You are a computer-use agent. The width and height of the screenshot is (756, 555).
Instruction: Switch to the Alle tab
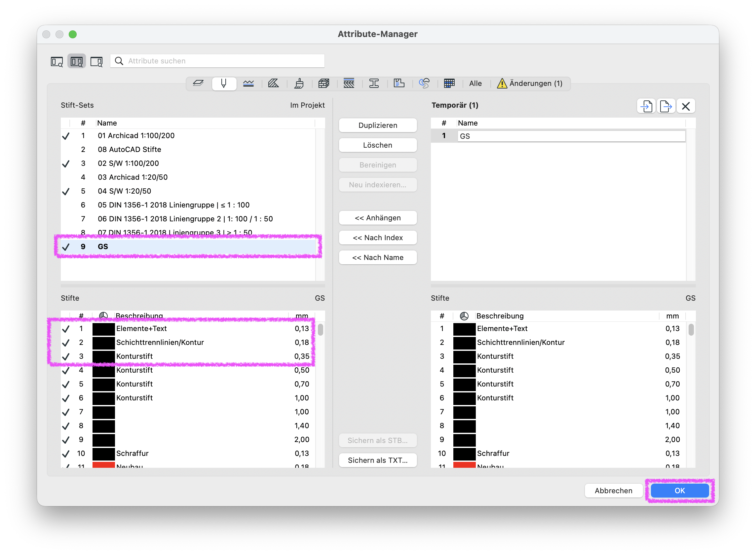pos(475,83)
